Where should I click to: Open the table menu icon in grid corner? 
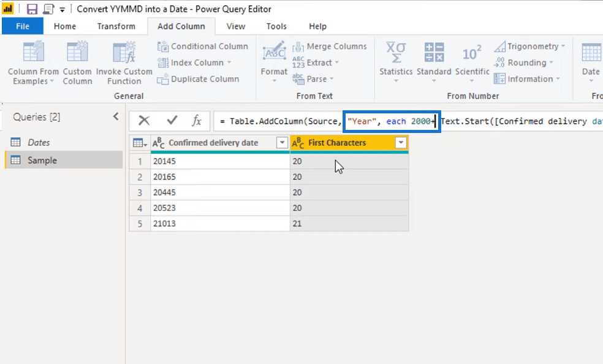pyautogui.click(x=140, y=143)
